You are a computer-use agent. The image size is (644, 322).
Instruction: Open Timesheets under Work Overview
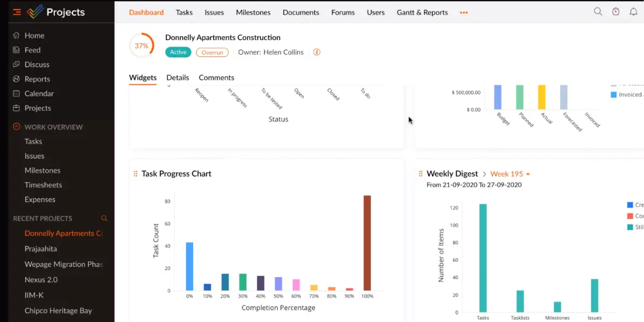(43, 185)
